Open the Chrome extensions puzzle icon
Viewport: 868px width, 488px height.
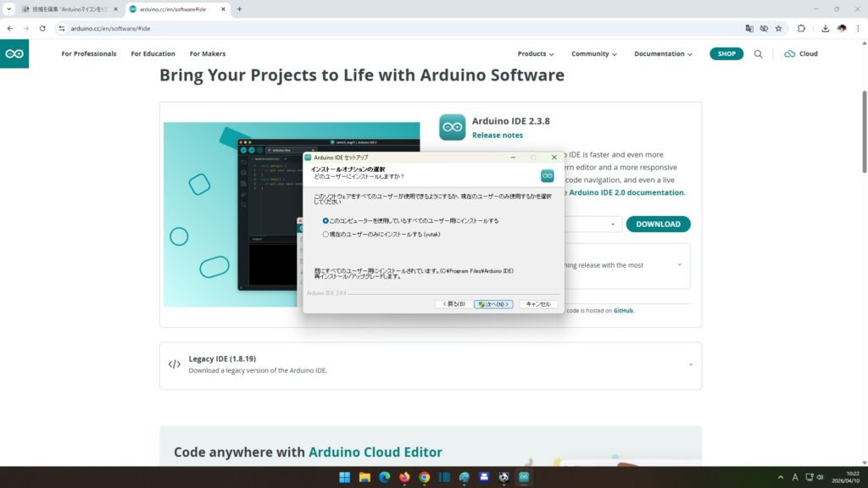click(x=801, y=28)
